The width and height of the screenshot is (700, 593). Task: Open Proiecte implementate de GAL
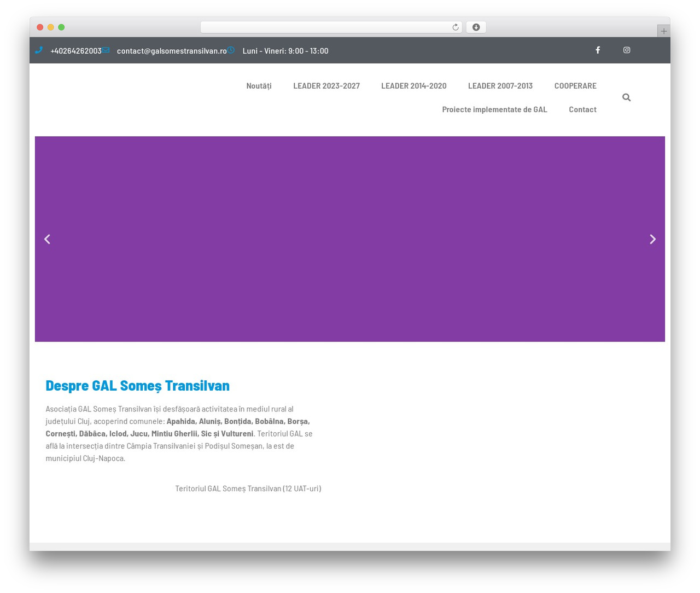tap(494, 109)
